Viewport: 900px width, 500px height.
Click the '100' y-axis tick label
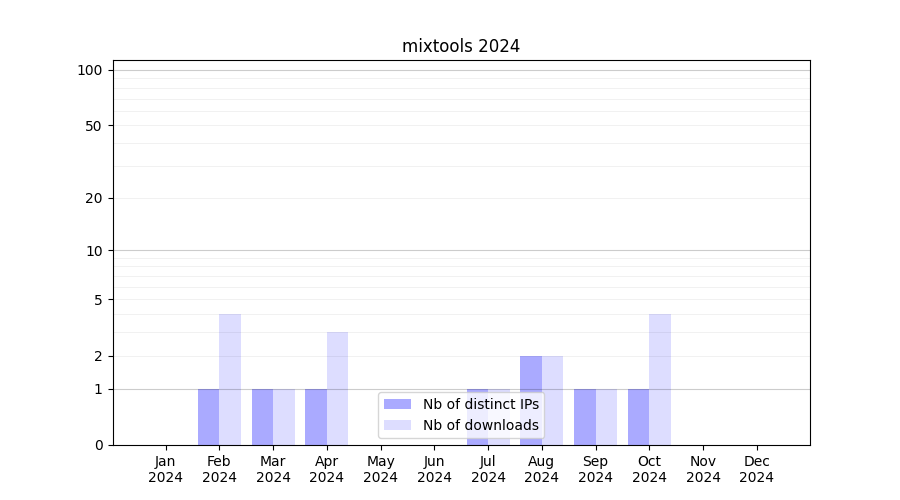pos(90,70)
